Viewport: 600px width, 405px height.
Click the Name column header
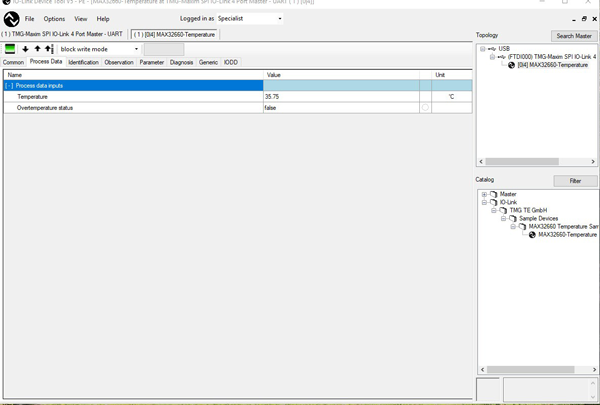tap(134, 75)
